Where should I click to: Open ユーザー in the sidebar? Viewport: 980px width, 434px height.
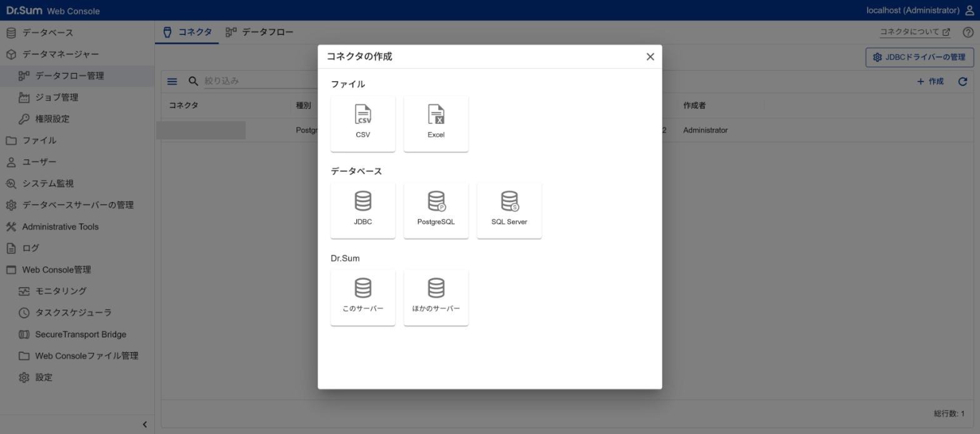pos(77,162)
